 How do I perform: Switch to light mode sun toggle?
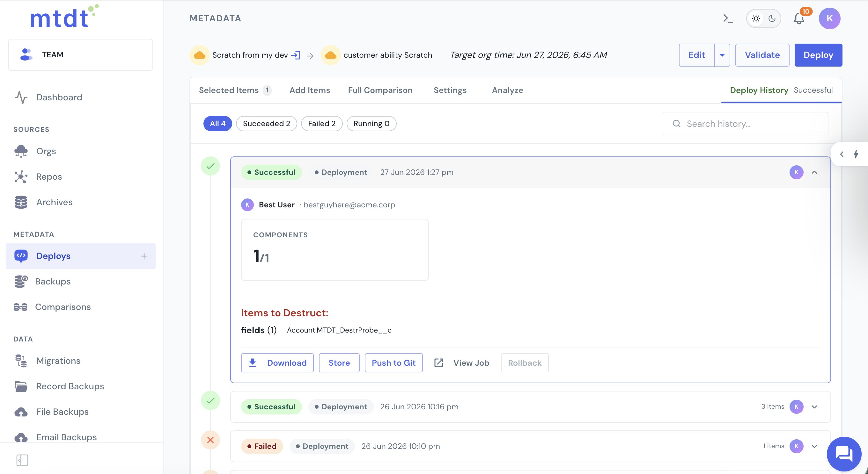tap(756, 18)
